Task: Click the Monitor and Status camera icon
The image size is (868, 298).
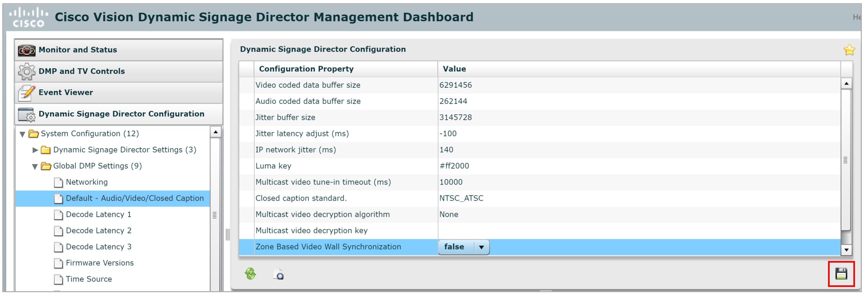Action: click(x=27, y=50)
